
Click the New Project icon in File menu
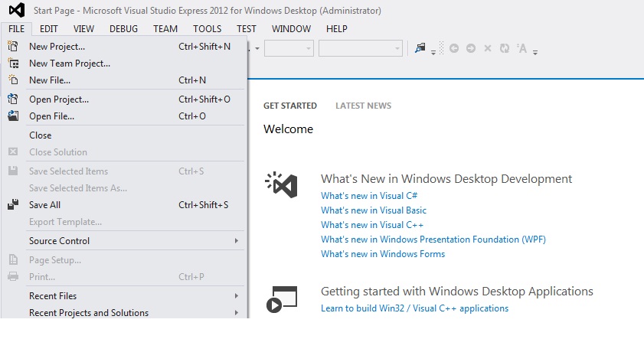click(x=12, y=47)
